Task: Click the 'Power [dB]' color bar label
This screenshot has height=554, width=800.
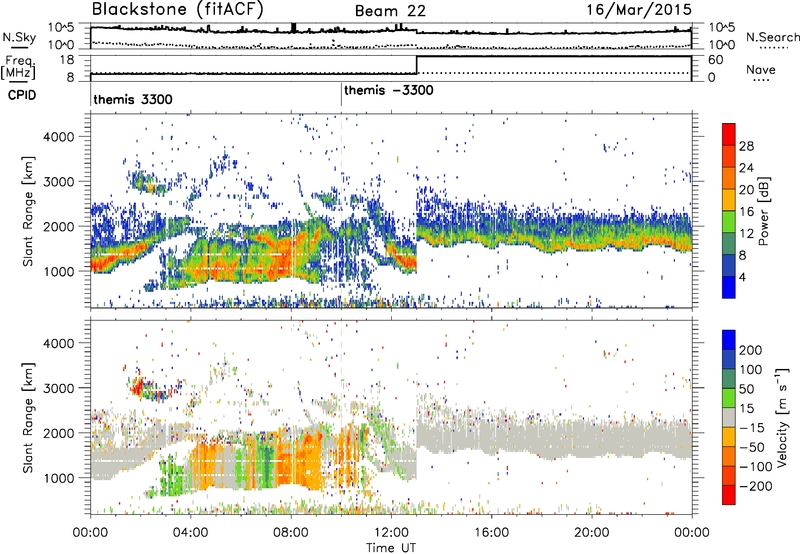Action: (x=763, y=211)
